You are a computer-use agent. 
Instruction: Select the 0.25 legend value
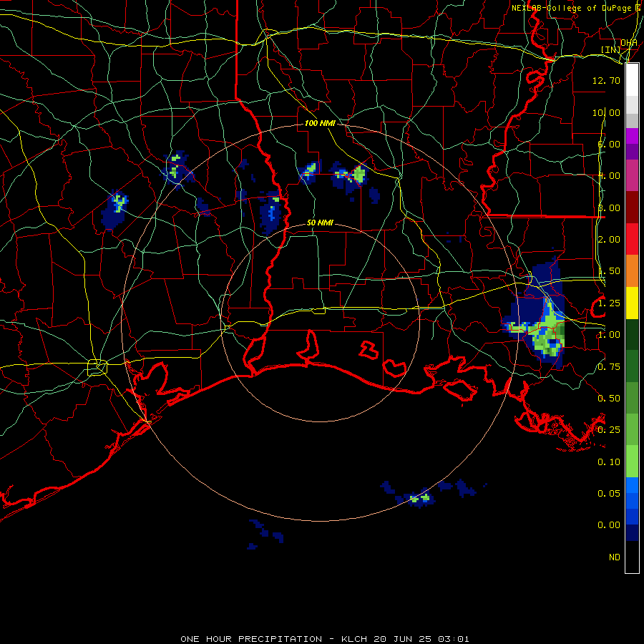click(609, 430)
